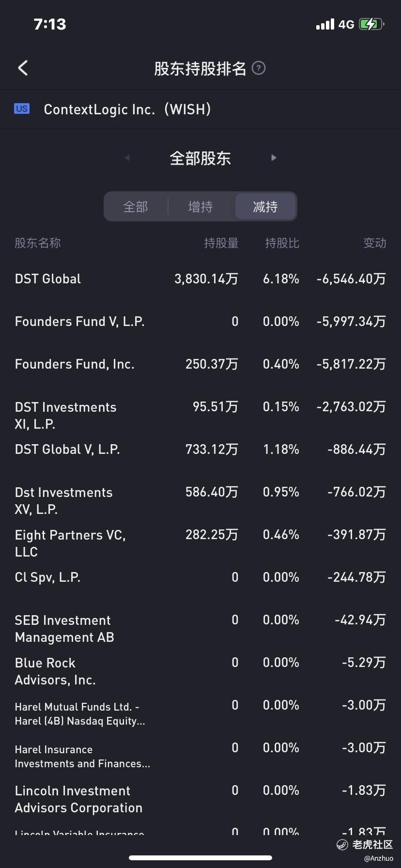
Task: Select the 减持 filter segment
Action: click(265, 207)
